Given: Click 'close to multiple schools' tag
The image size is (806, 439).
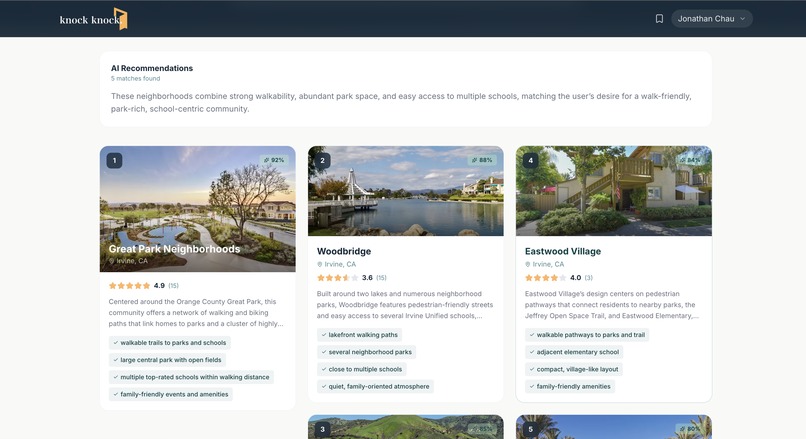Looking at the screenshot, I should coord(361,369).
